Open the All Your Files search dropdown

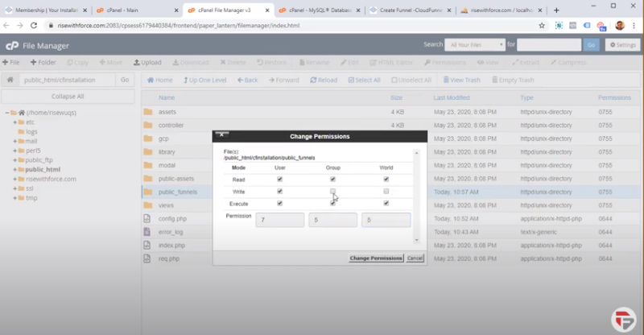(x=475, y=45)
